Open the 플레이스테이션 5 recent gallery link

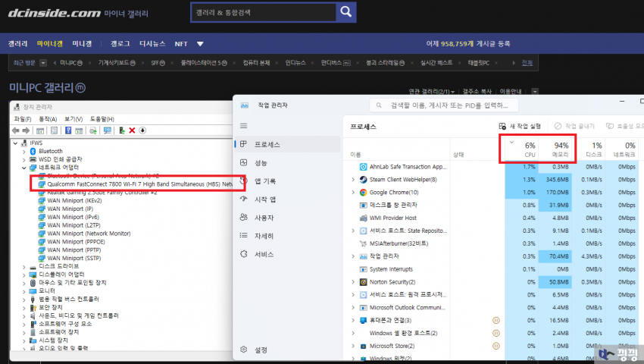coord(204,63)
